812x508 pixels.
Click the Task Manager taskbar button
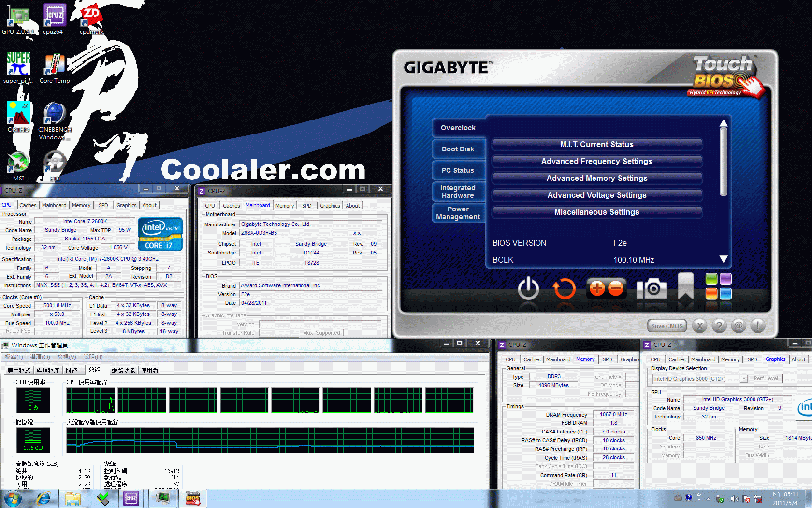point(162,498)
